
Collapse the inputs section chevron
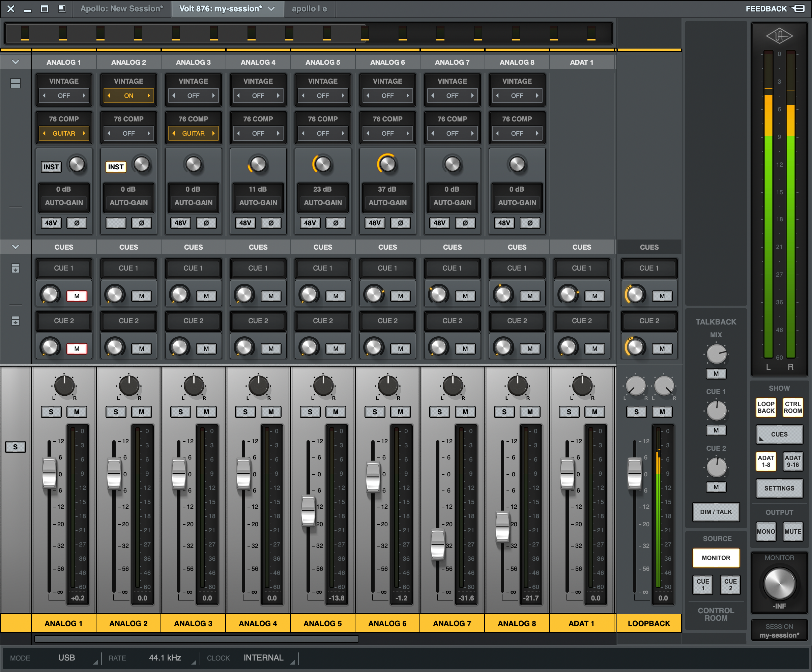[x=16, y=62]
